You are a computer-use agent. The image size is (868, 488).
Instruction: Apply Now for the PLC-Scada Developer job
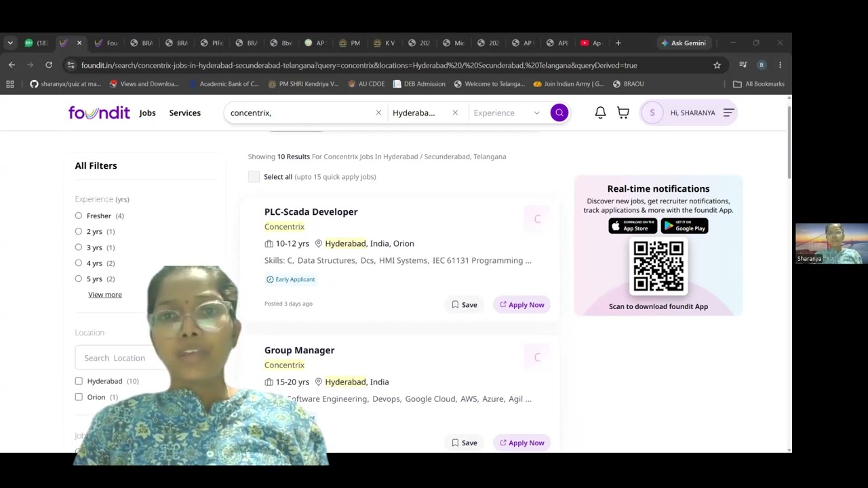point(522,305)
